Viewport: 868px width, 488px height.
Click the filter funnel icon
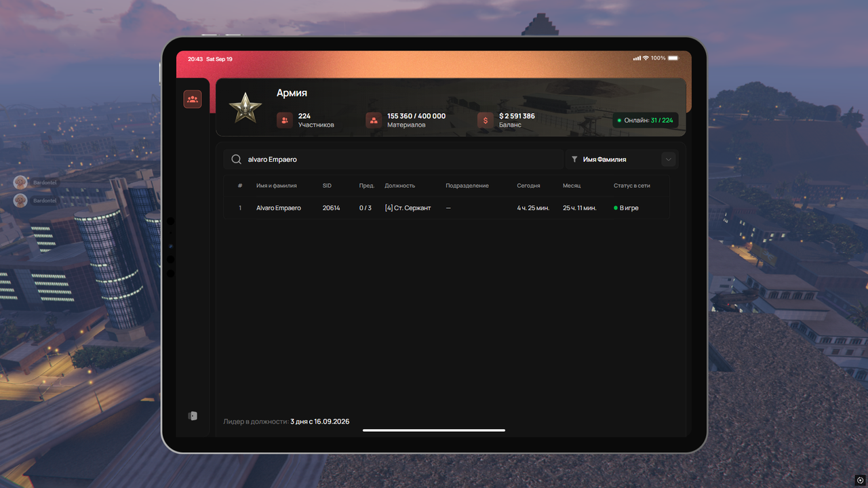[x=574, y=159]
